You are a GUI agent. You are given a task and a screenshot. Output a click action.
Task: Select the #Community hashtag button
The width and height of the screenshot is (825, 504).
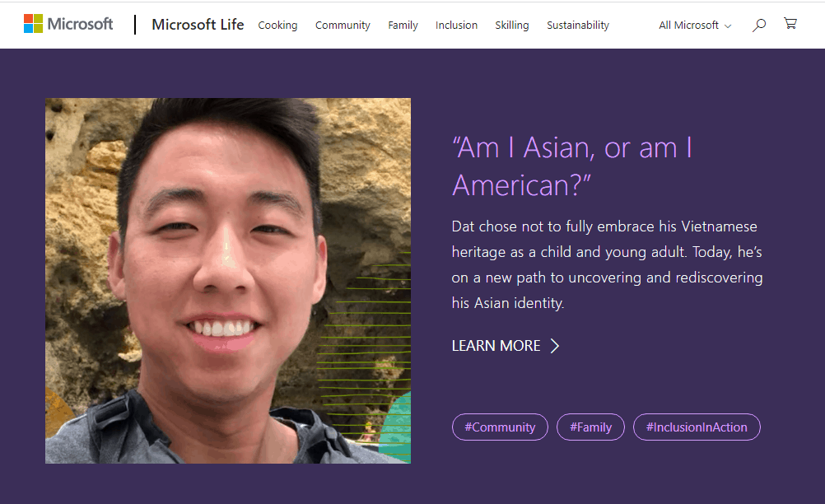click(x=500, y=427)
